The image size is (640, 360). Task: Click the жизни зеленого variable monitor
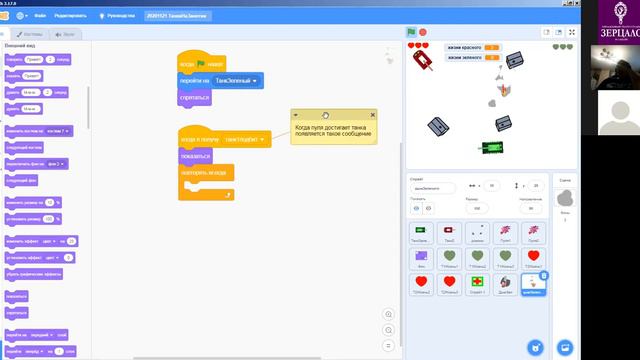coord(473,58)
